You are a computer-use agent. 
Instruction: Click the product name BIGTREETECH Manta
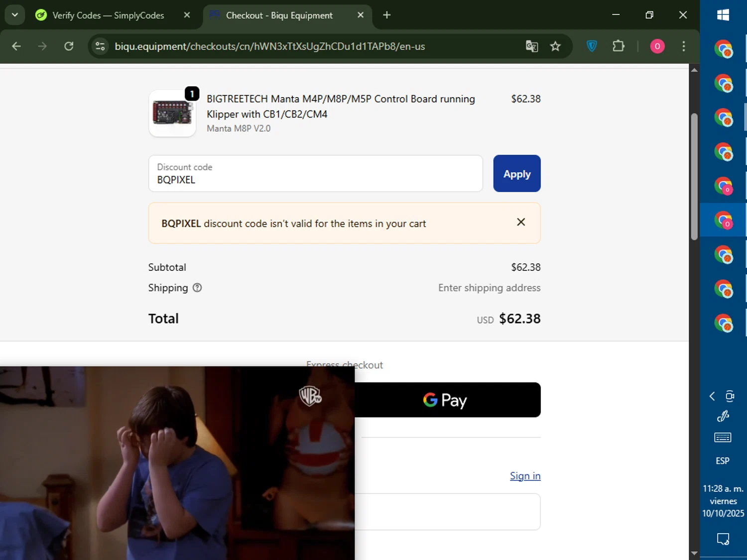(341, 107)
